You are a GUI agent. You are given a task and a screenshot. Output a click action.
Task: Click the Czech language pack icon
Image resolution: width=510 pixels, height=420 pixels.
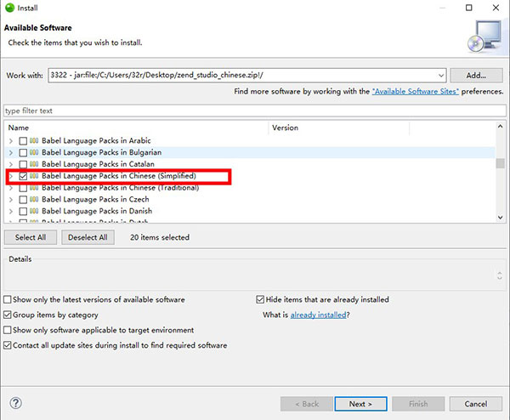tap(34, 200)
